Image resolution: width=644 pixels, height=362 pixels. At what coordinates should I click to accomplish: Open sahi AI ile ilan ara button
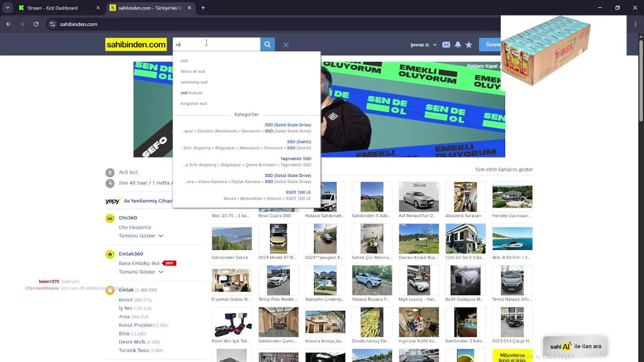coord(576,346)
